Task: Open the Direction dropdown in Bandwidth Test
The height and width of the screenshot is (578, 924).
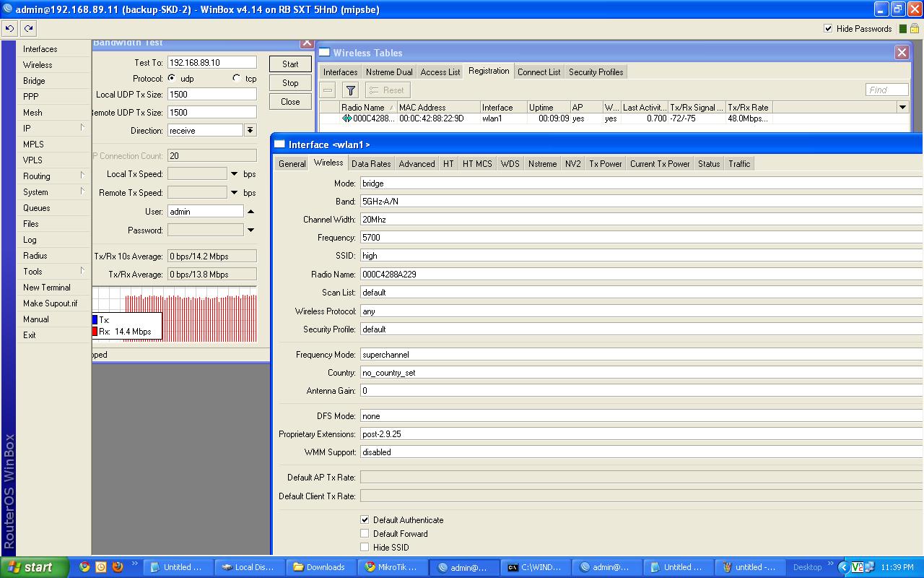Action: [250, 131]
